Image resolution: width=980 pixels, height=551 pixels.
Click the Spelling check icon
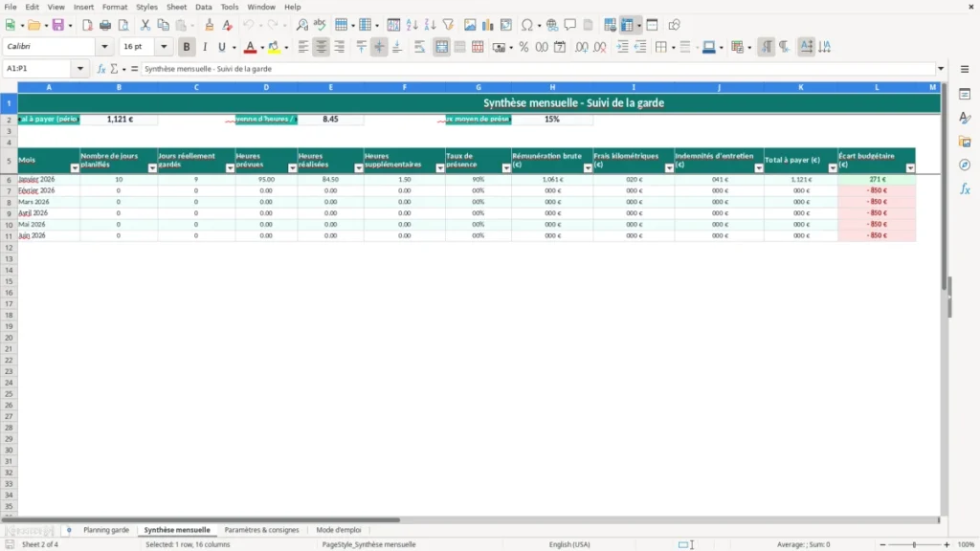coord(320,25)
